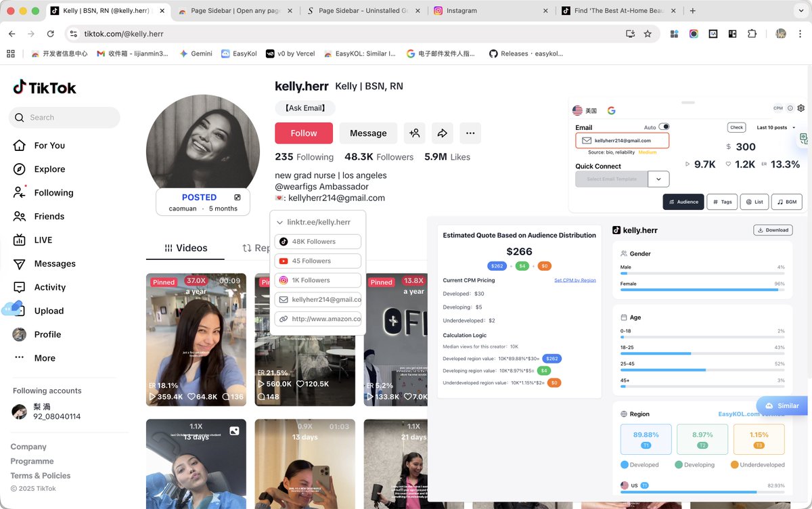Collapse the linktr.ee/kelly.herr dropdown
Screen dimensions: 812x509
point(280,223)
